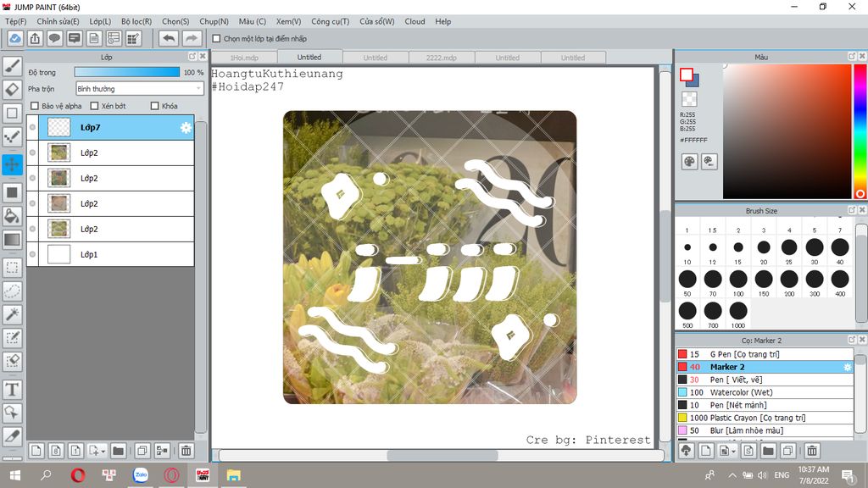Select the Bucket fill tool

(x=12, y=216)
